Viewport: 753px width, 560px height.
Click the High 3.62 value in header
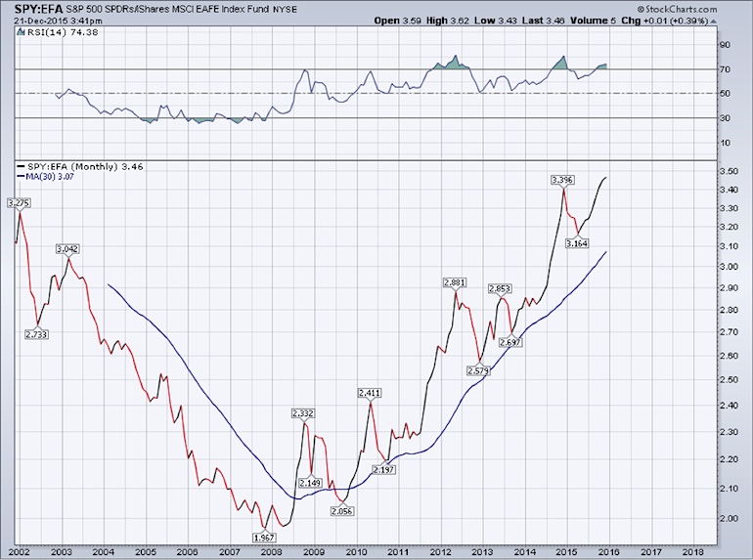pyautogui.click(x=447, y=21)
